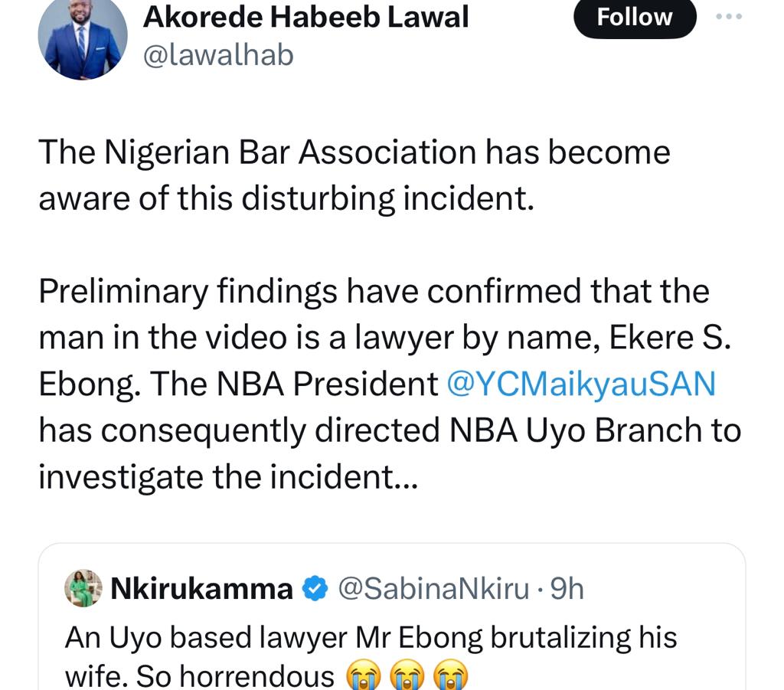Click the blue verified badge beside Nkirukamma

pyautogui.click(x=315, y=589)
